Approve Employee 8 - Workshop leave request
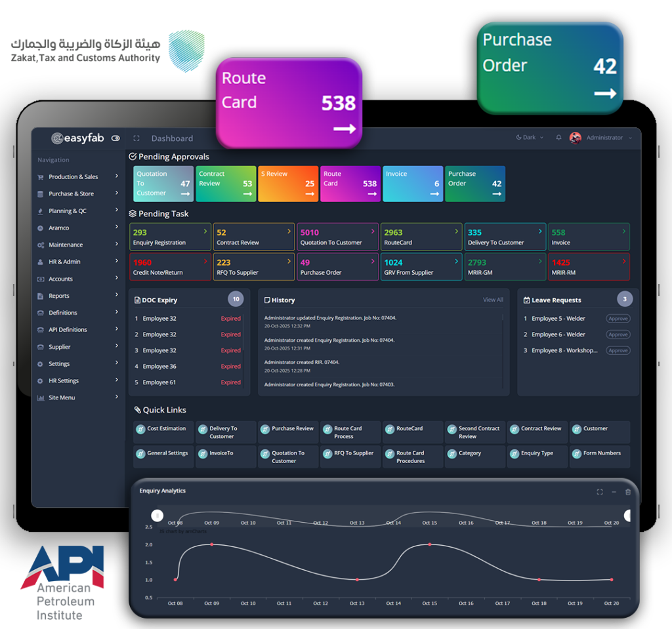Image resolution: width=672 pixels, height=629 pixels. (618, 350)
